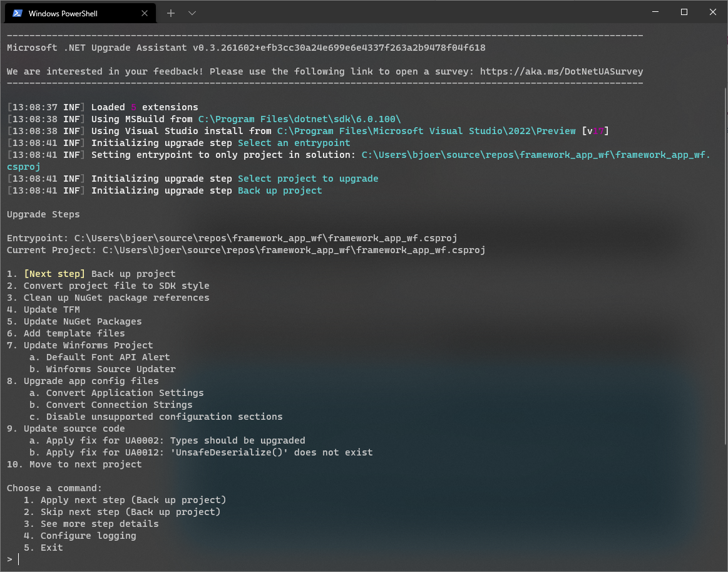Click step '2. Convert project file to SDK style'
The image size is (728, 572).
coord(108,286)
